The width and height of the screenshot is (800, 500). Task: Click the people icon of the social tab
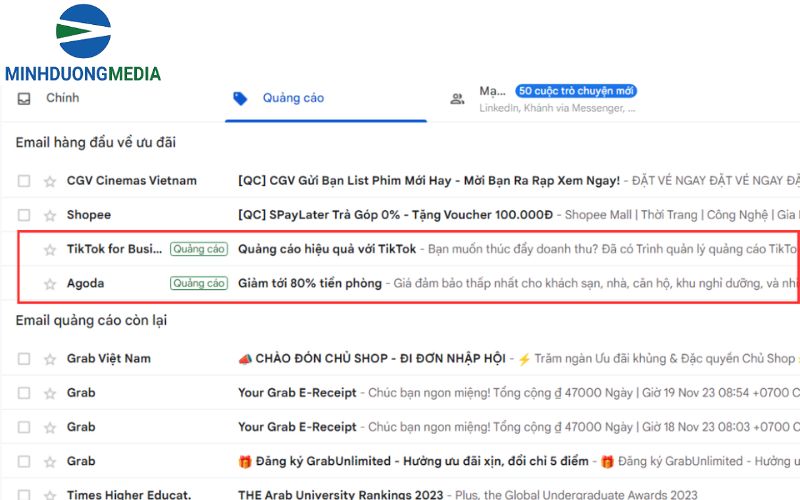457,99
